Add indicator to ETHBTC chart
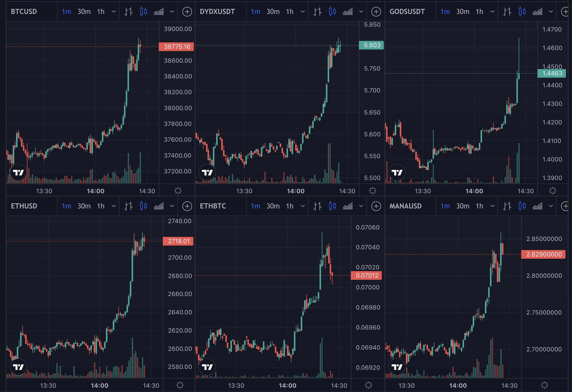This screenshot has height=392, width=572. pyautogui.click(x=376, y=206)
